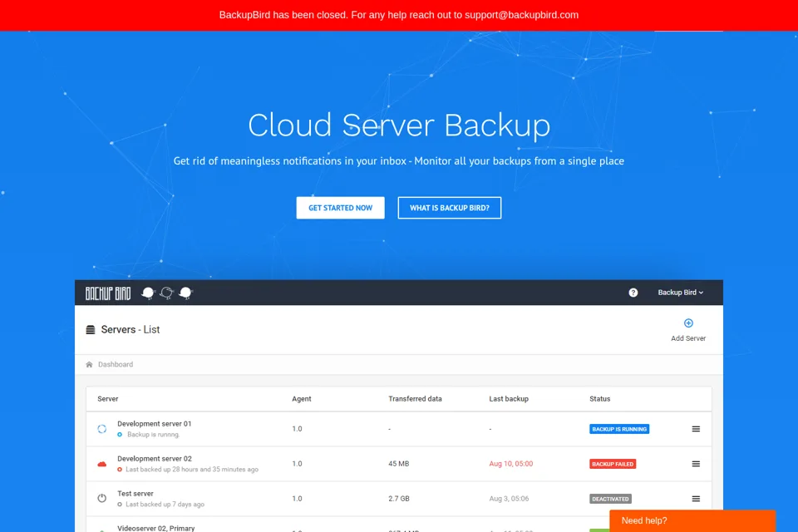This screenshot has width=798, height=532.
Task: Click the Add Server plus icon
Action: click(688, 323)
